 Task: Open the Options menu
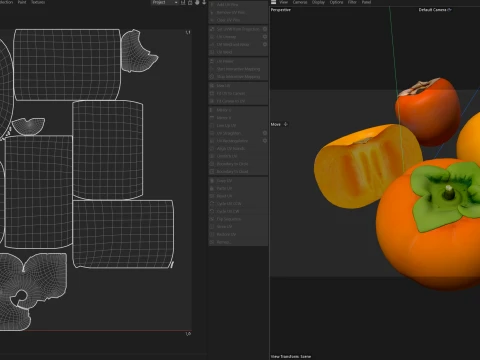tap(336, 2)
